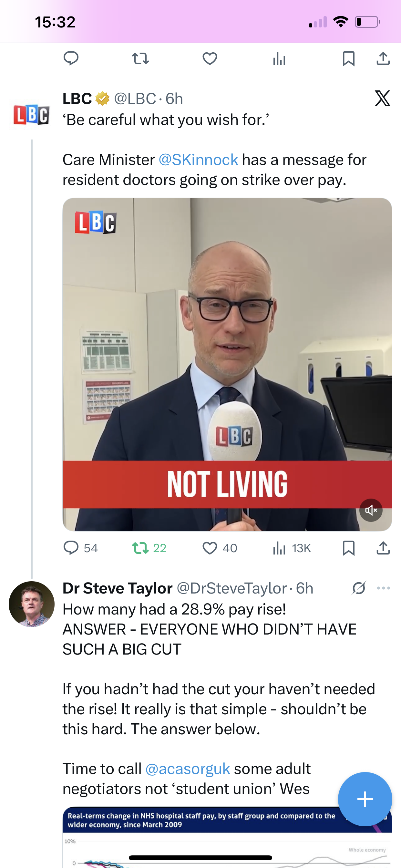Viewport: 401px width, 868px height.
Task: Bookmark the LBC Care Minister tweet
Action: [x=348, y=548]
